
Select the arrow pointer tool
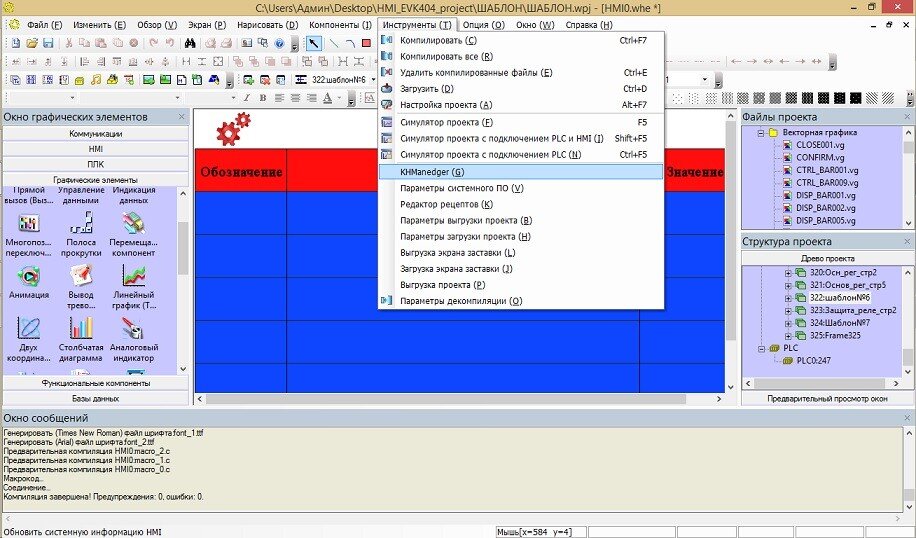[x=314, y=43]
